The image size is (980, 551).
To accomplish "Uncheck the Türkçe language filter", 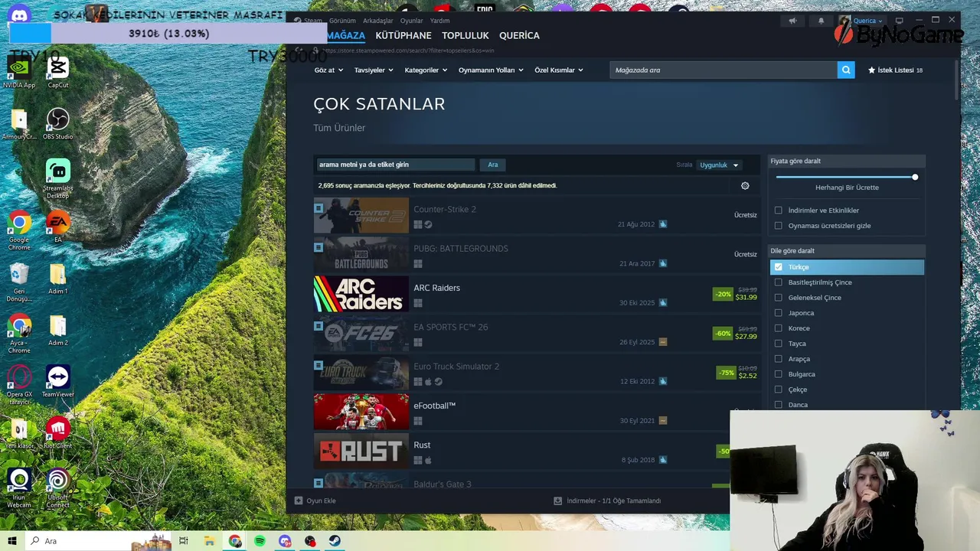I will 779,266.
